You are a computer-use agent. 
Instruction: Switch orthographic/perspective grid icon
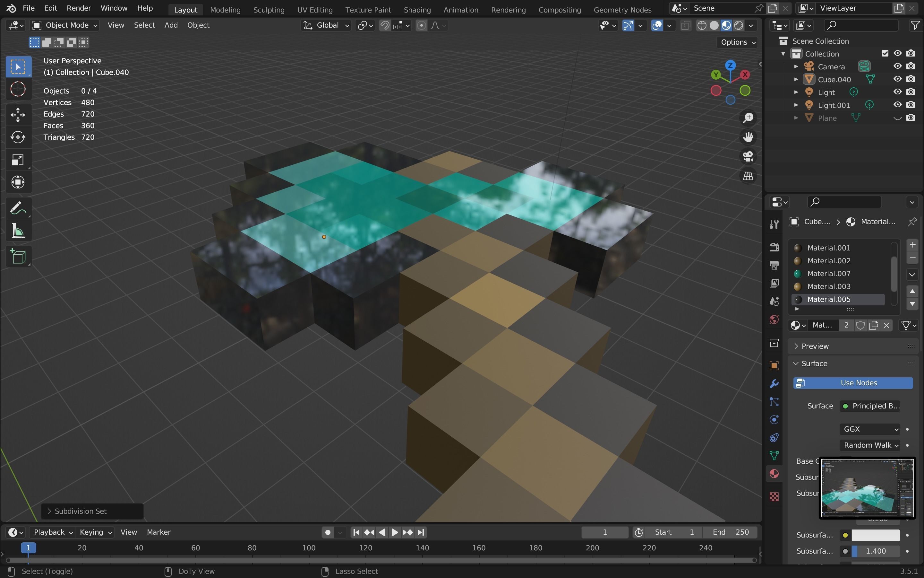748,176
